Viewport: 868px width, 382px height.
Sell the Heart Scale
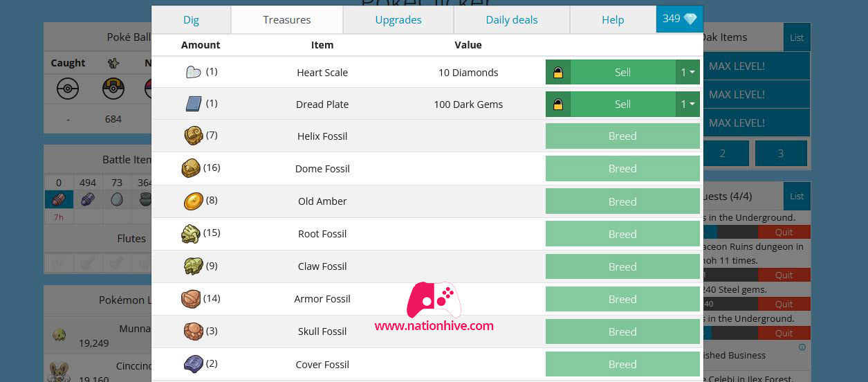(622, 72)
